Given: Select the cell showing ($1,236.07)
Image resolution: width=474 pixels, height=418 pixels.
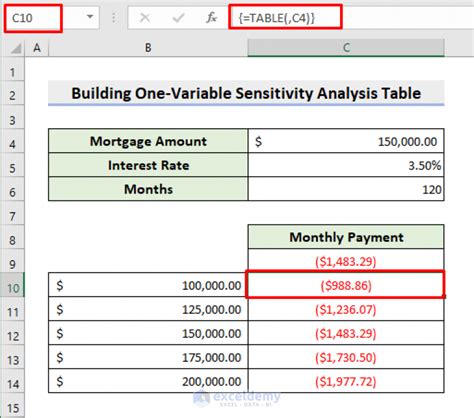Looking at the screenshot, I should (x=346, y=309).
